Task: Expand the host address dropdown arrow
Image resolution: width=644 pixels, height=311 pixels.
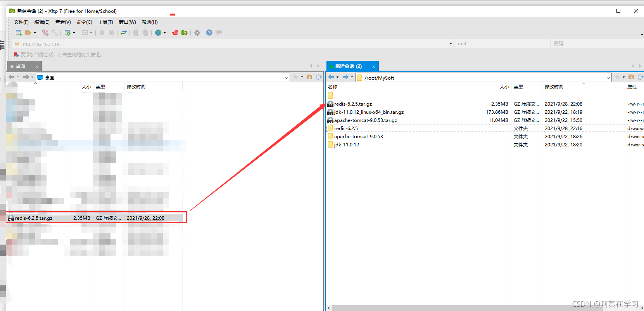Action: 451,44
